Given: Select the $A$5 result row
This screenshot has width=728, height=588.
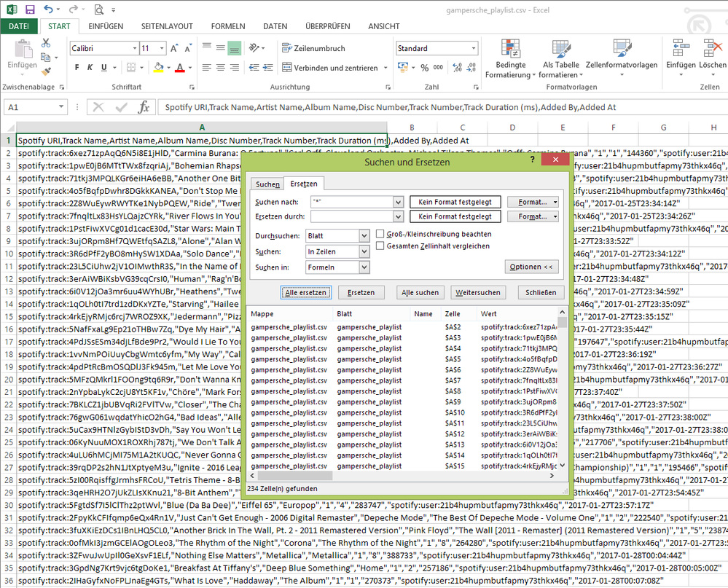Looking at the screenshot, I should [x=404, y=359].
